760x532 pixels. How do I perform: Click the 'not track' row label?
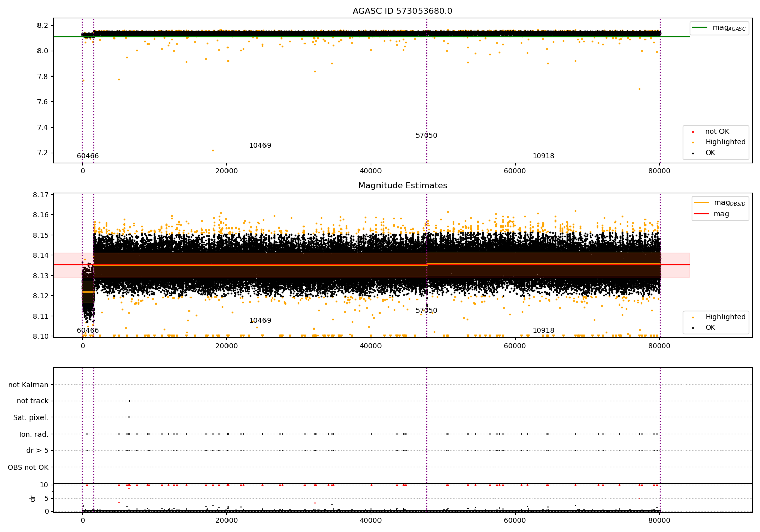[32, 401]
